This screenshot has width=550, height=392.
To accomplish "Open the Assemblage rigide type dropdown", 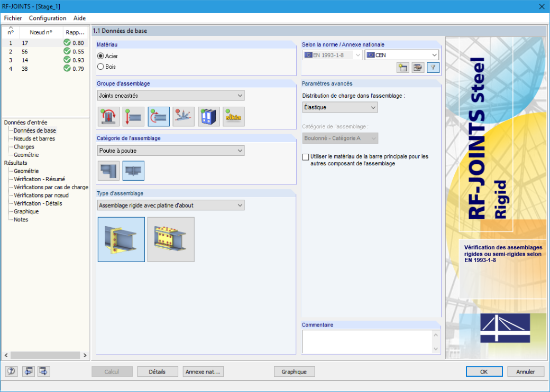I will [x=171, y=206].
